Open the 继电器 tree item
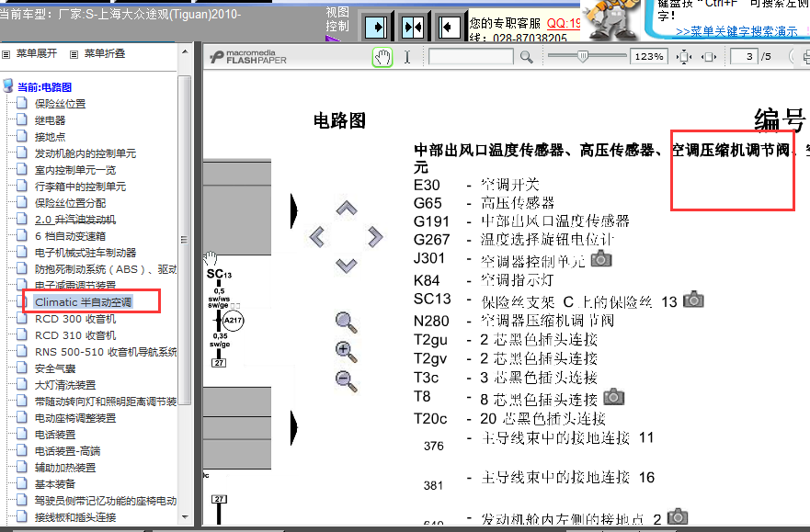 point(51,120)
